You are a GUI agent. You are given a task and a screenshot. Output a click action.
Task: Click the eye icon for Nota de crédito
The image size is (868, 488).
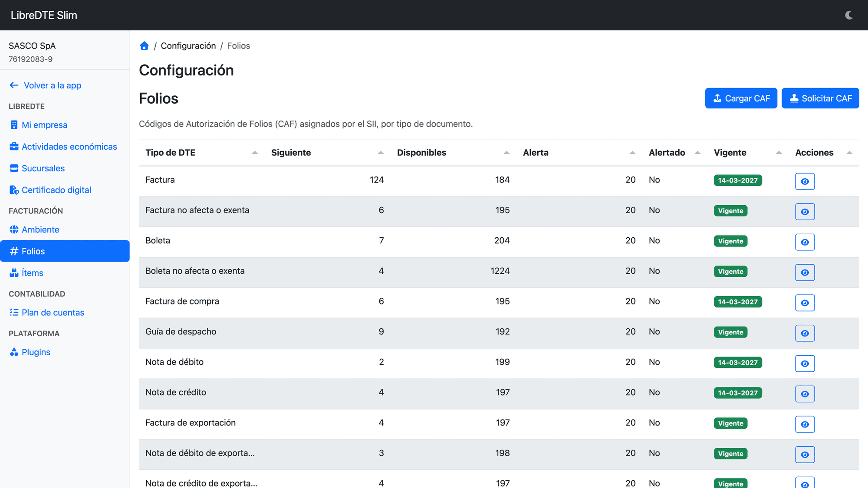pos(805,394)
